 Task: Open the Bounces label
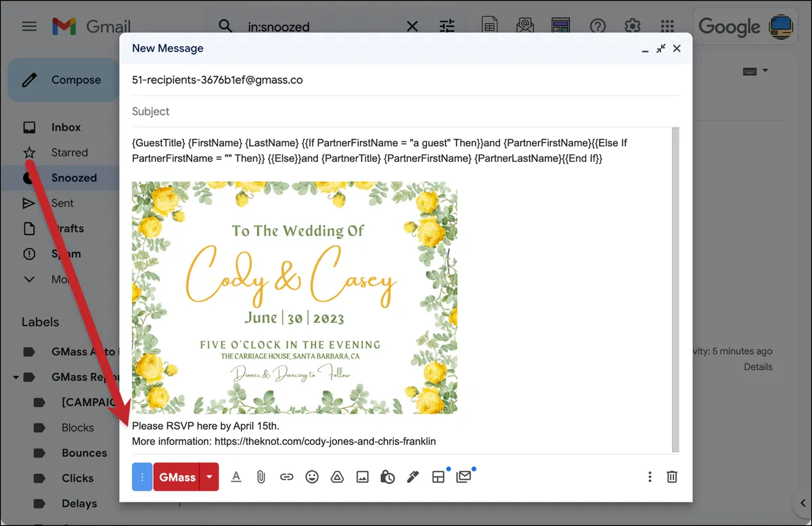click(x=84, y=453)
